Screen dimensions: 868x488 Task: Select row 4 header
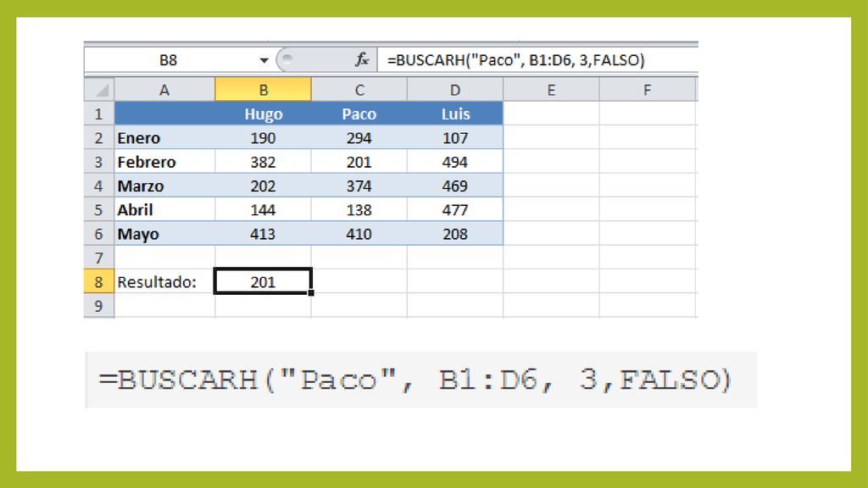99,186
